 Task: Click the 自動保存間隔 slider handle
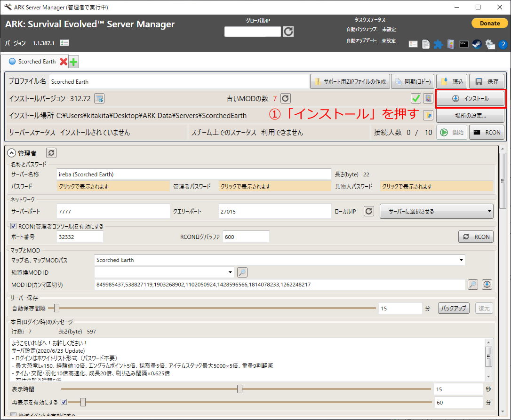[57, 308]
